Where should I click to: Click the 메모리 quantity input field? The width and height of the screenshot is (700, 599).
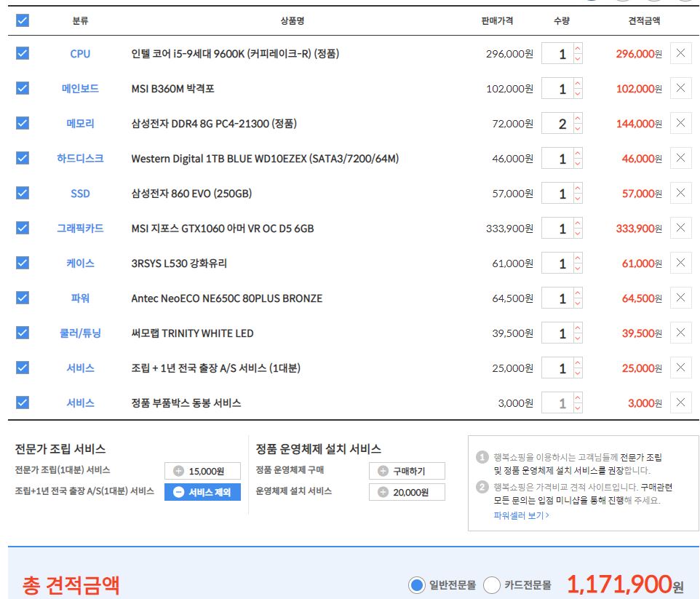[x=557, y=123]
